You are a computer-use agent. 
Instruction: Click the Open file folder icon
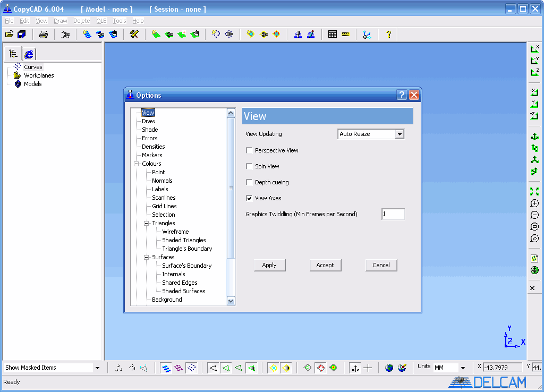(10, 34)
